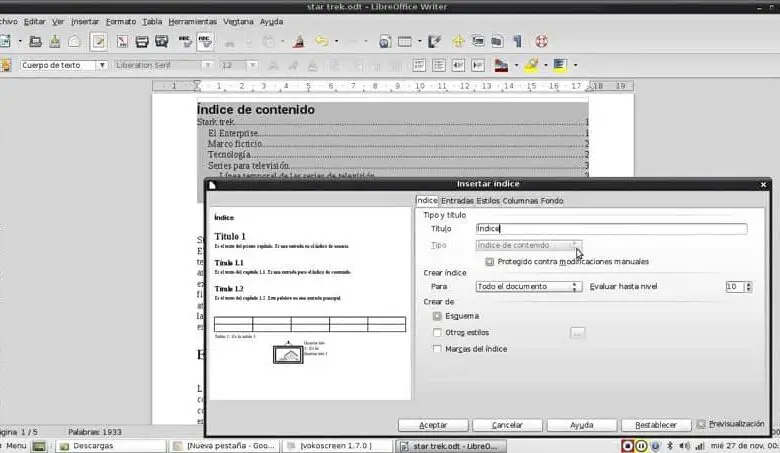The height and width of the screenshot is (453, 780).
Task: Expand the highlighting color dropdown arrow
Action: tap(546, 65)
